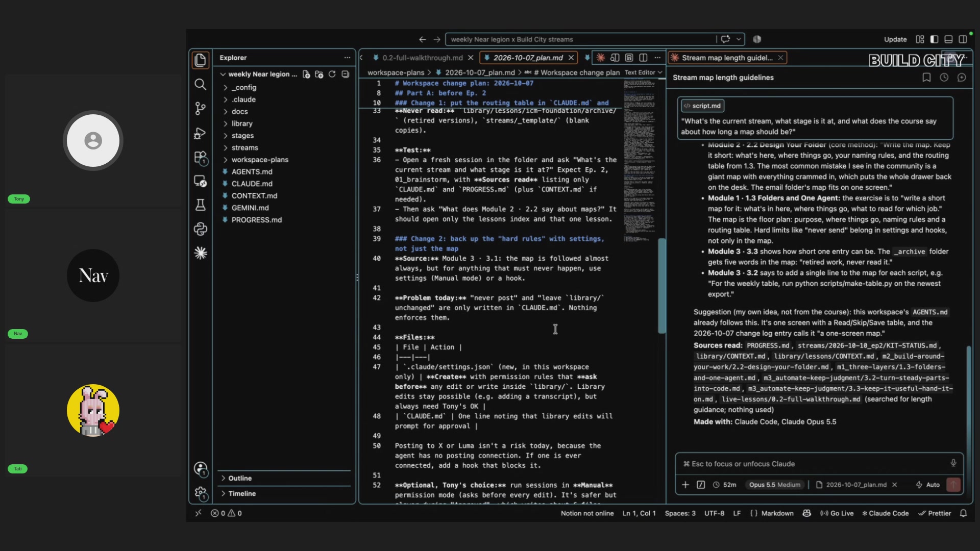Toggle secondary side bar layout button
980x551 pixels.
click(x=963, y=39)
